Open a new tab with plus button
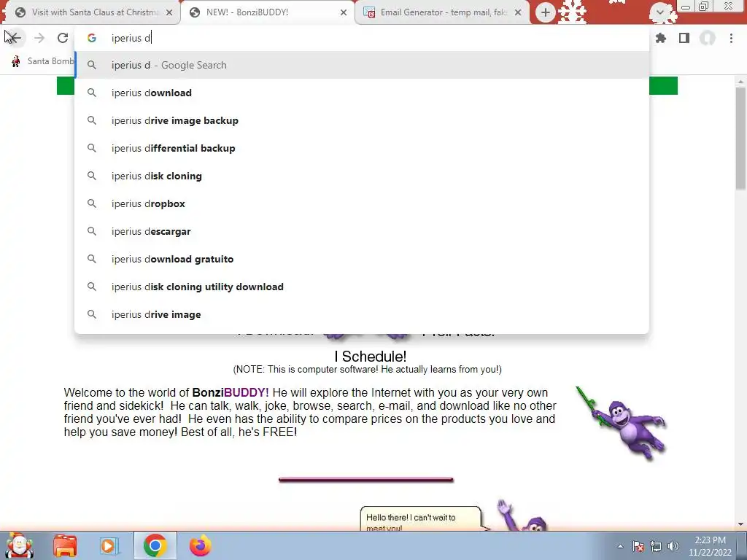 [546, 12]
